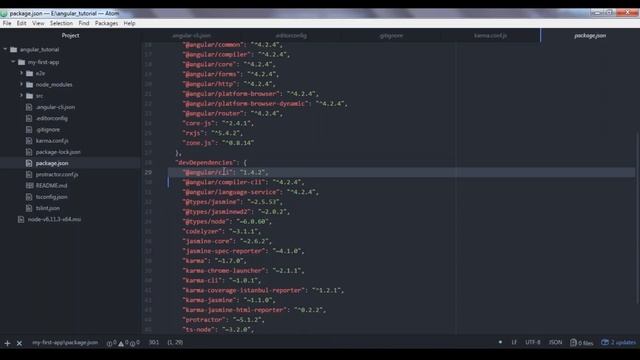Click the protractor.conf.js file icon
640x360 pixels.
click(x=29, y=174)
